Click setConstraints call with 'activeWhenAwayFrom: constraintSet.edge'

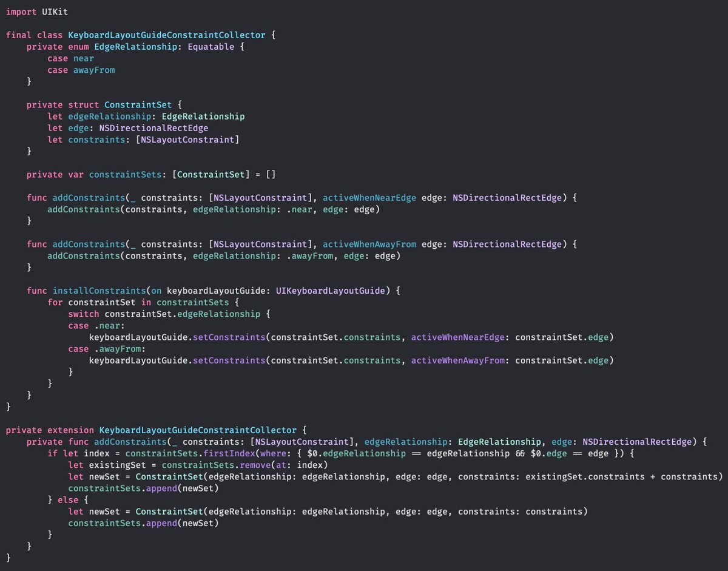[351, 360]
